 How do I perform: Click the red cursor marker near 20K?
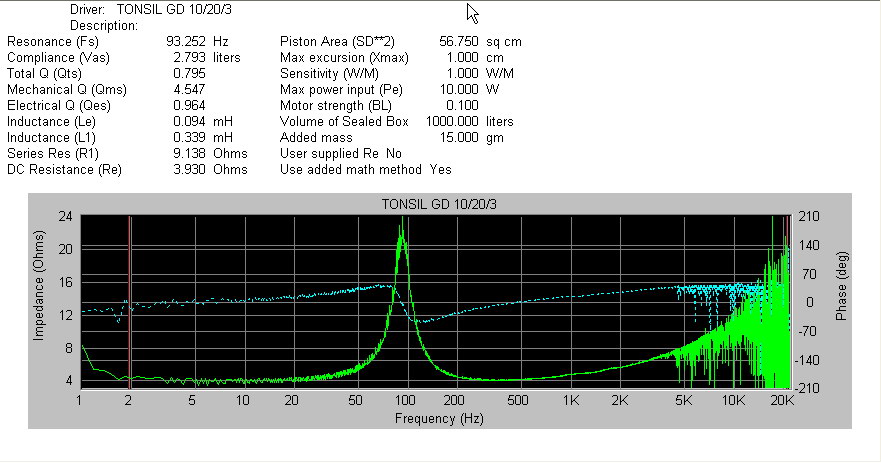click(787, 302)
